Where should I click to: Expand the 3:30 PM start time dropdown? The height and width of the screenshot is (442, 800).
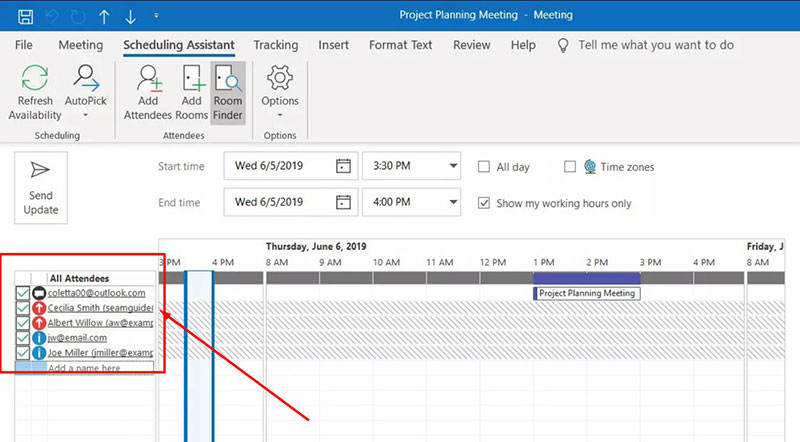point(453,165)
